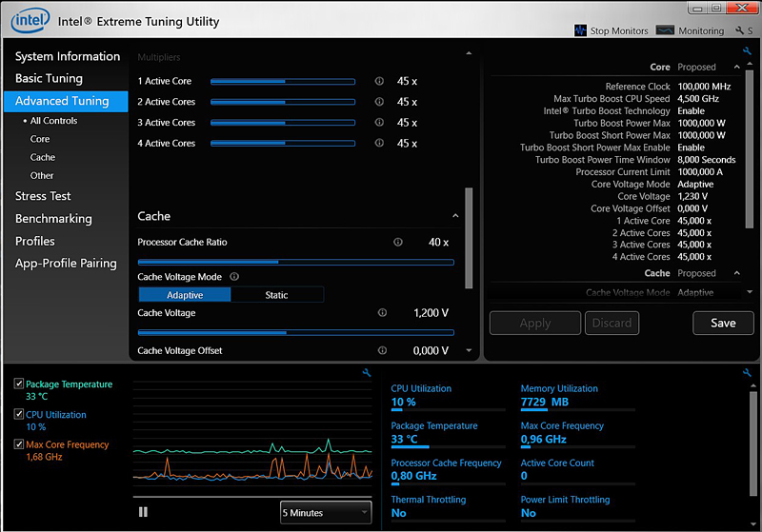Adjust the Processor Cache Ratio slider
762x532 pixels.
click(x=296, y=262)
